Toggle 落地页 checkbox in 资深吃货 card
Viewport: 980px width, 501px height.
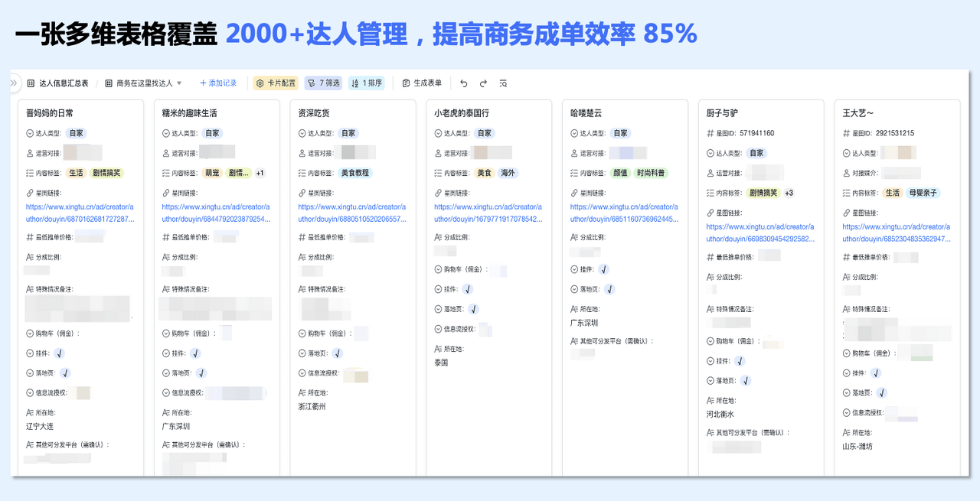click(x=337, y=353)
